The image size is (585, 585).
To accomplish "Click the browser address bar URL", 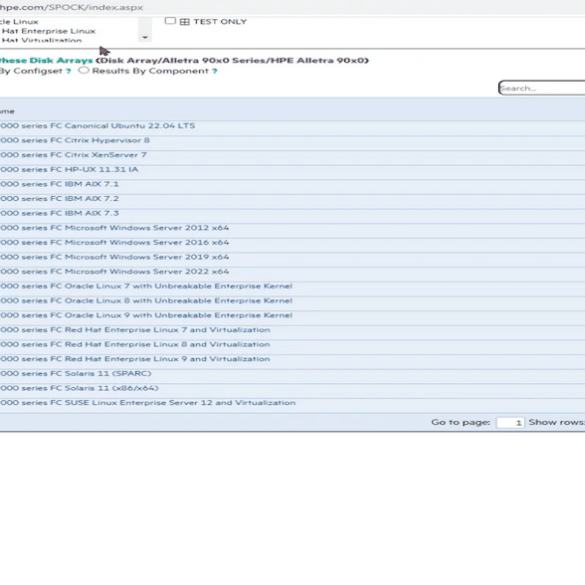I will pyautogui.click(x=71, y=7).
